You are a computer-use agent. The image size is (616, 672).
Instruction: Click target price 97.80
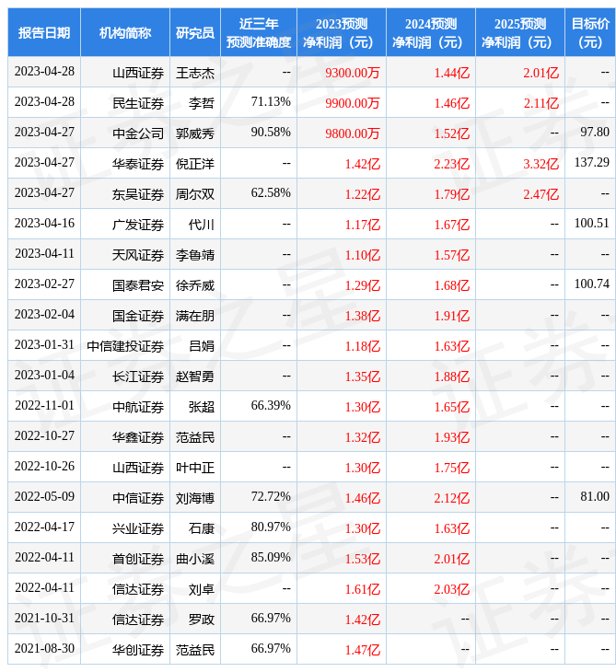[x=595, y=132]
